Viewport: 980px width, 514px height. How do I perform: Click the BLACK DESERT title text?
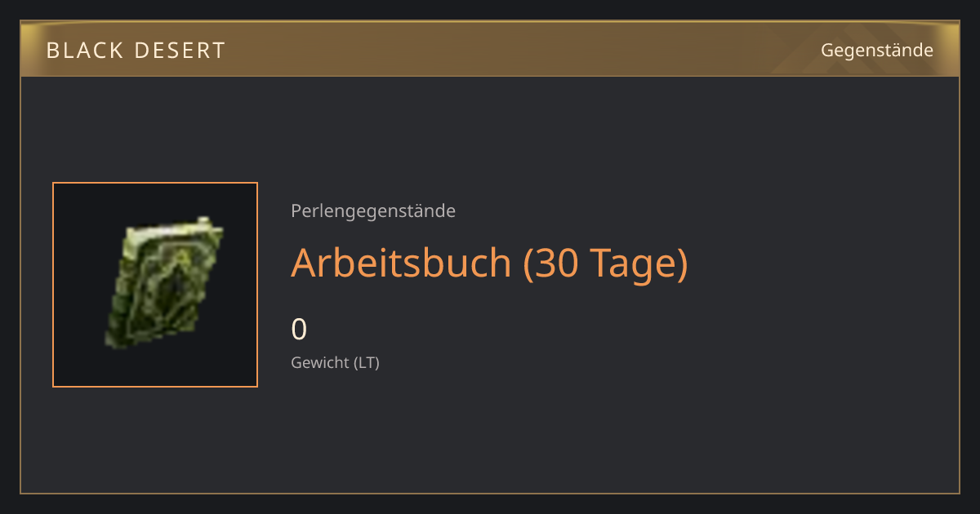click(x=136, y=51)
